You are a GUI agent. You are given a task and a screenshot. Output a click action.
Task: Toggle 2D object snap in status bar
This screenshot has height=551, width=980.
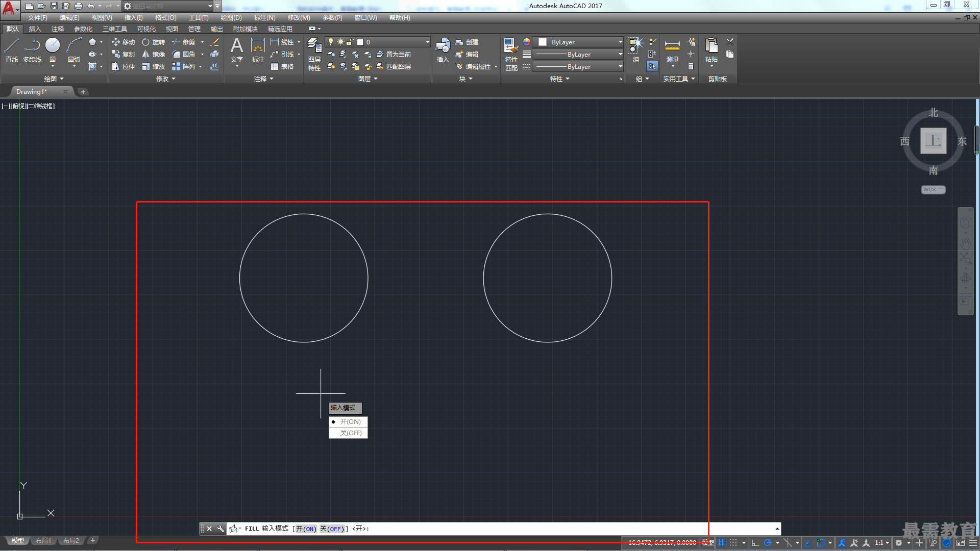click(x=821, y=543)
